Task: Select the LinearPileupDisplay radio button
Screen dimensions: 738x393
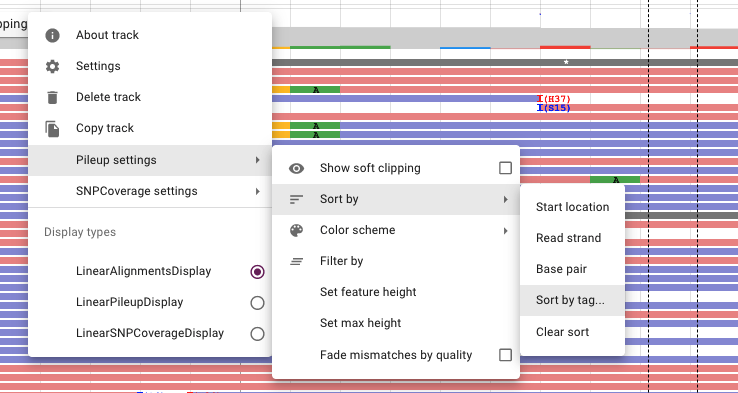Action: (257, 303)
